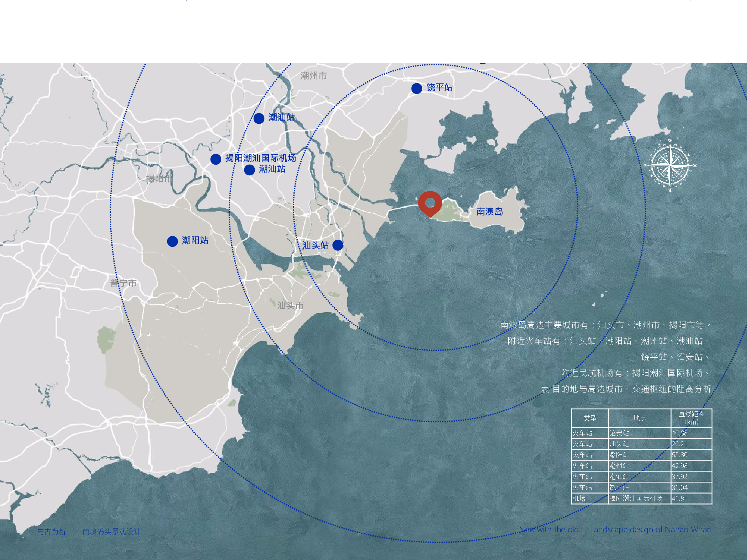The width and height of the screenshot is (747, 560).
Task: Select the blue dot marker for 饶平站
Action: coord(417,88)
